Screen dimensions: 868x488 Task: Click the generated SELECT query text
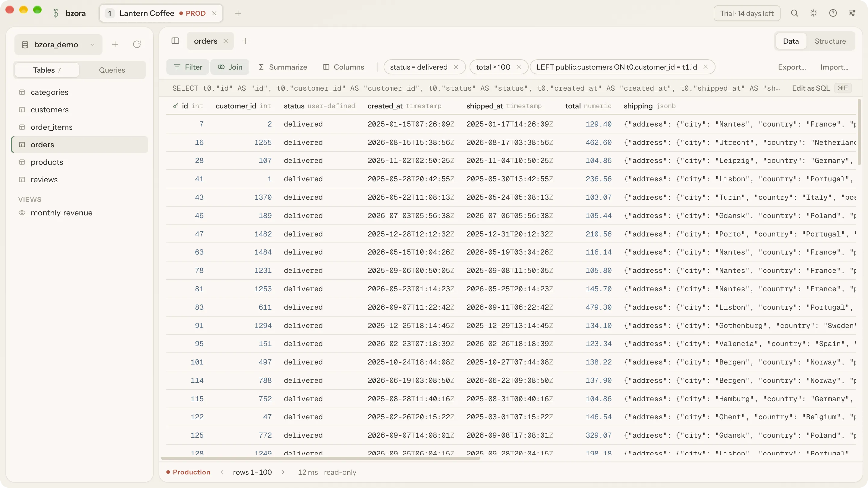(x=476, y=88)
